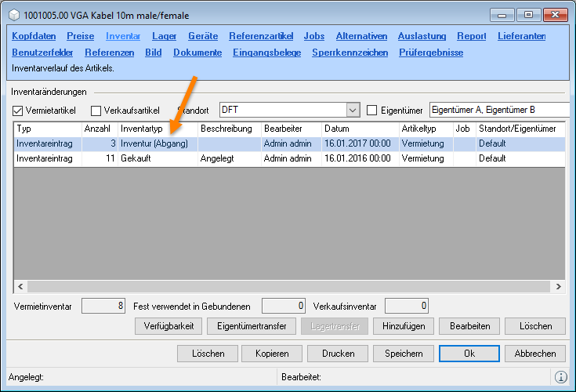576x392 pixels.
Task: Switch to the Kopfdaten tab
Action: (x=34, y=36)
